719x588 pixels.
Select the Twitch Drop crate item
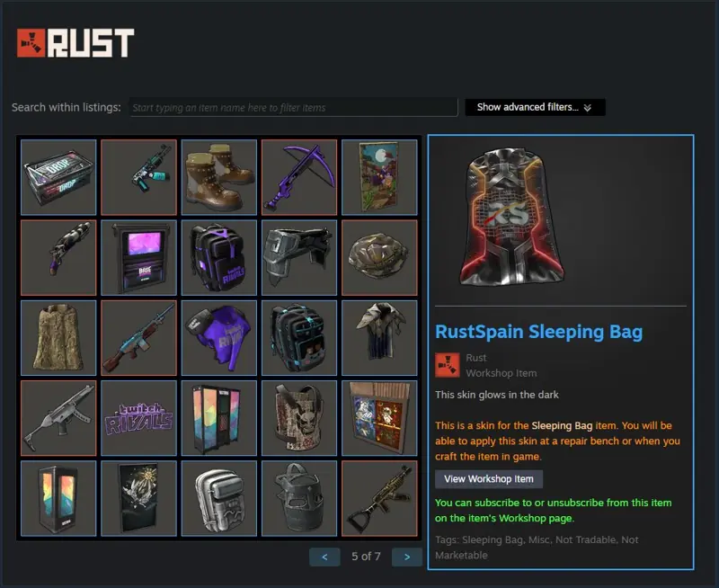point(58,177)
